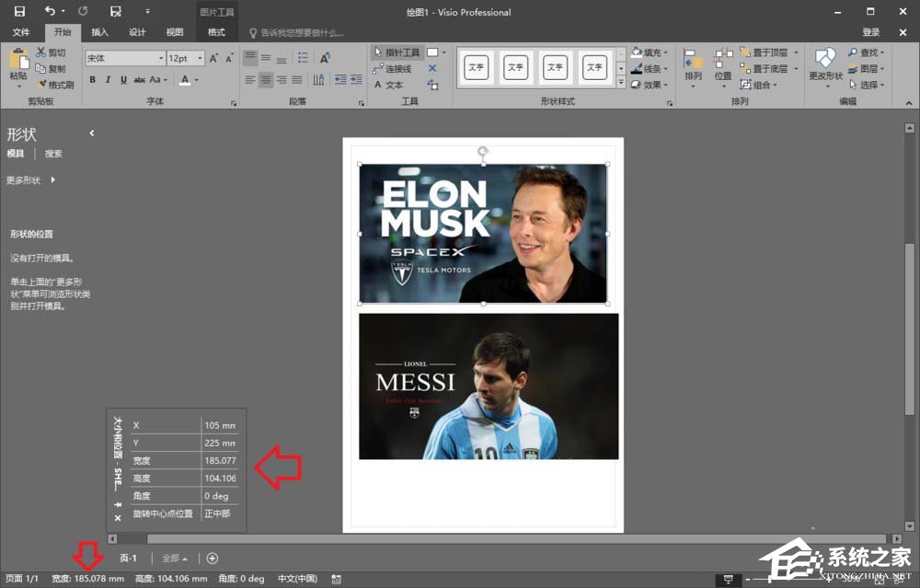Switch to the Design (设计) tab
Image resolution: width=920 pixels, height=588 pixels.
click(137, 32)
